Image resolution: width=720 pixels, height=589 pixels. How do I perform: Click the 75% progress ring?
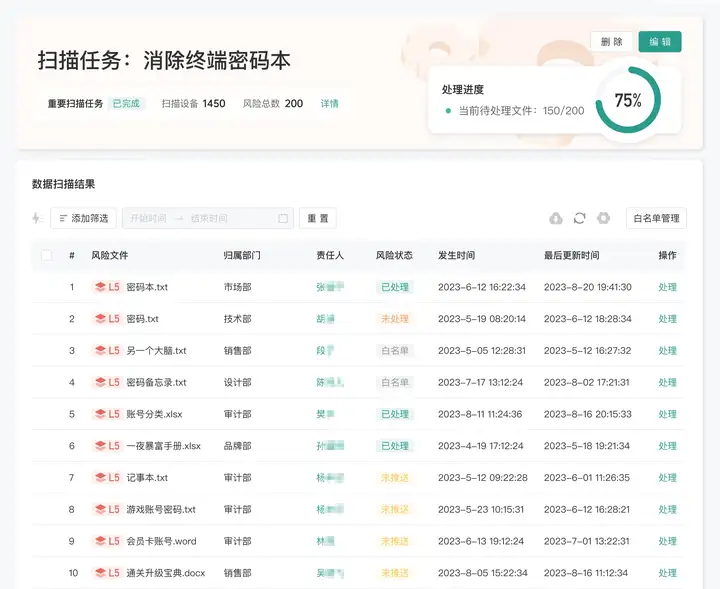(628, 100)
